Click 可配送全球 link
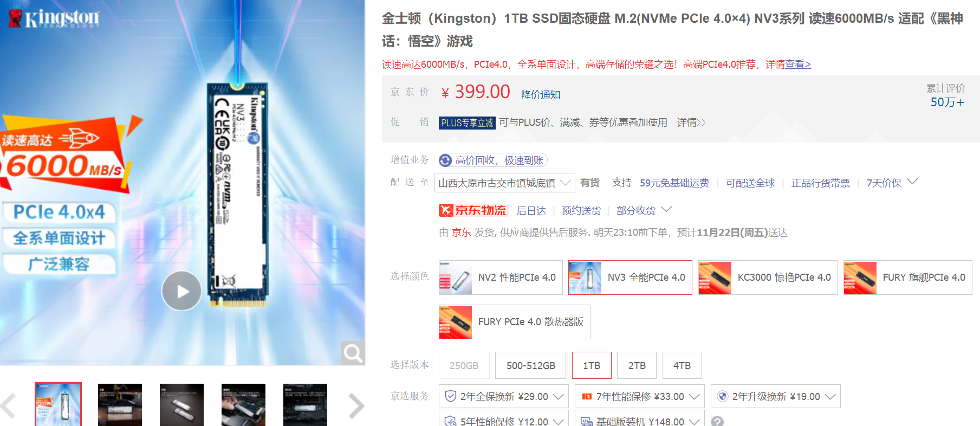The width and height of the screenshot is (980, 426). point(750,183)
